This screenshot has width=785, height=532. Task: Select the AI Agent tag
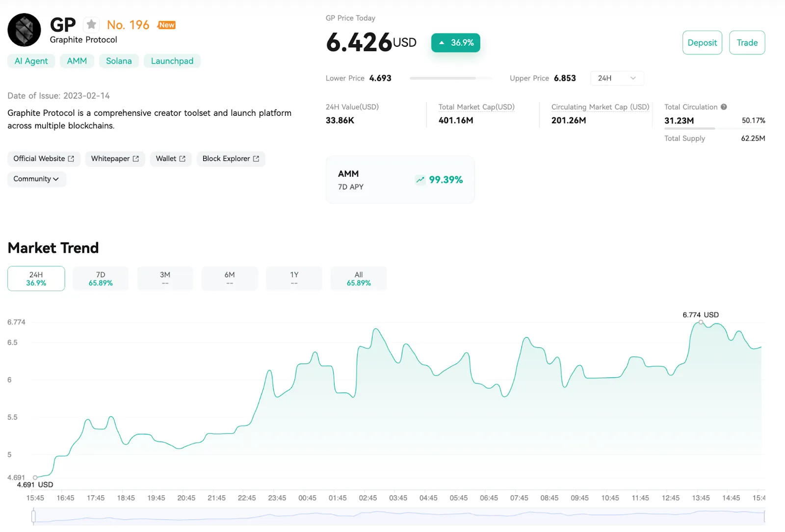[x=31, y=61]
